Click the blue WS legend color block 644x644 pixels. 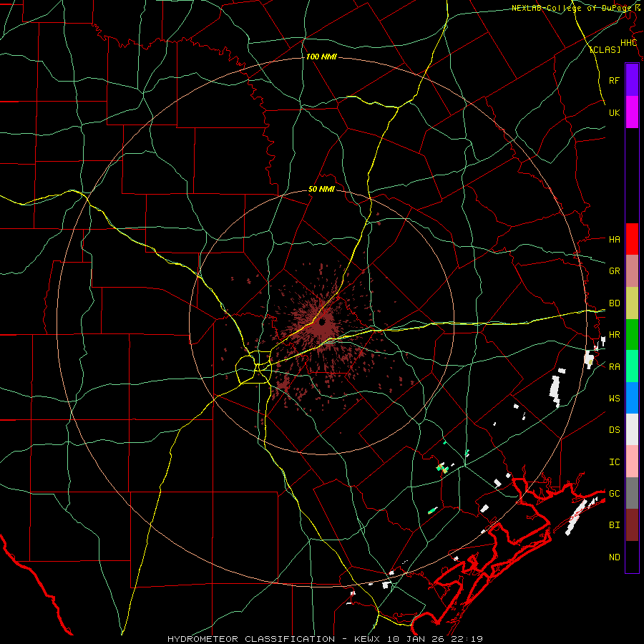[632, 398]
